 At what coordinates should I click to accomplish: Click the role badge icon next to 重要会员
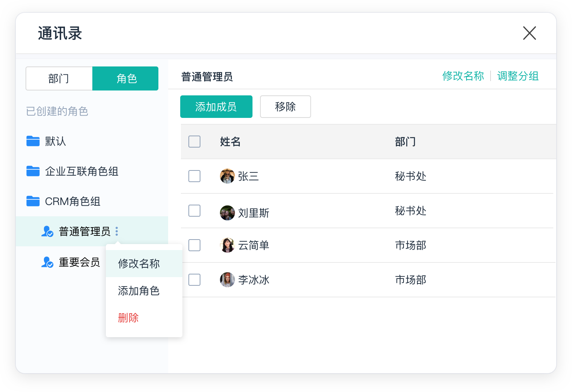[x=47, y=262]
